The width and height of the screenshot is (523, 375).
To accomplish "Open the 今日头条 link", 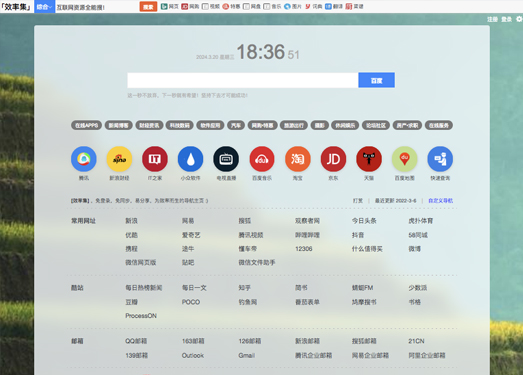I will click(x=364, y=221).
